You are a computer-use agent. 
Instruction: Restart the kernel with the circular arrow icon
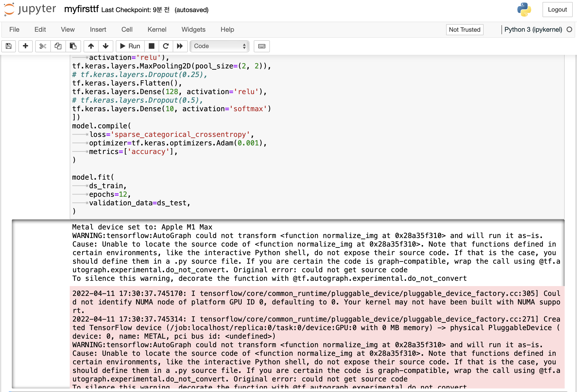coord(166,46)
